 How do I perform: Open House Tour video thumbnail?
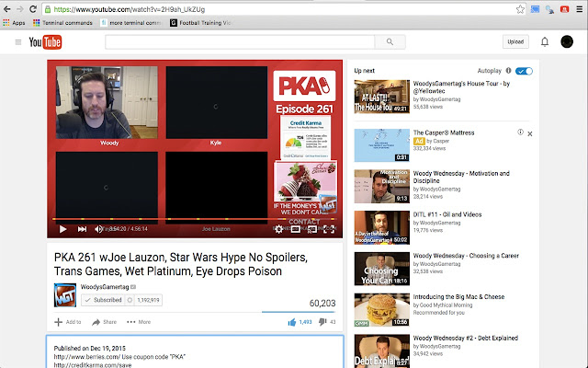point(382,97)
